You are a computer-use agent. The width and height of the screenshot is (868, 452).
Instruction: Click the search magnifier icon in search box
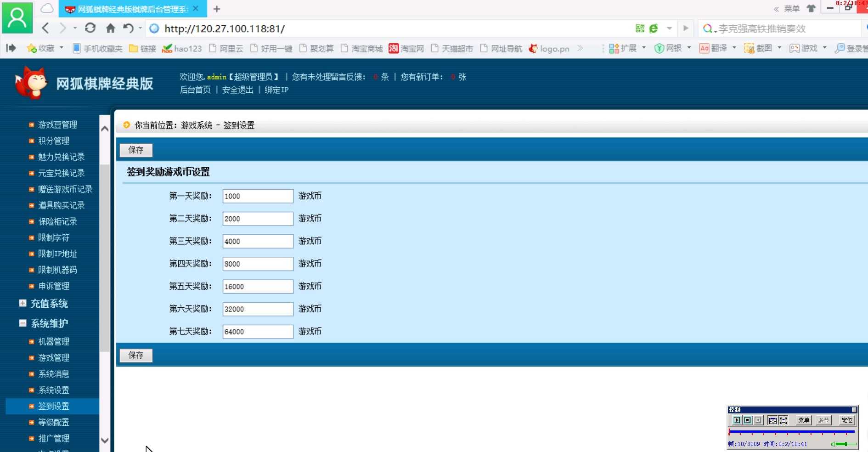click(x=708, y=28)
